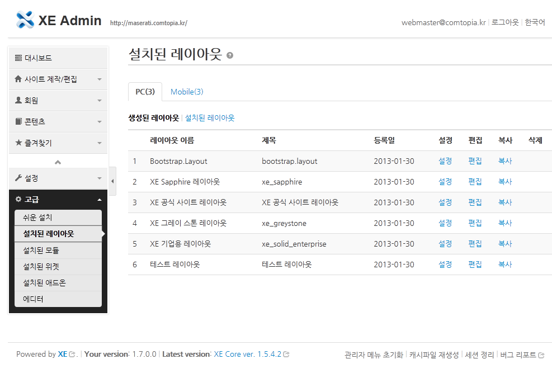Select the PC(3) tab
The height and width of the screenshot is (392, 552).
coord(145,92)
